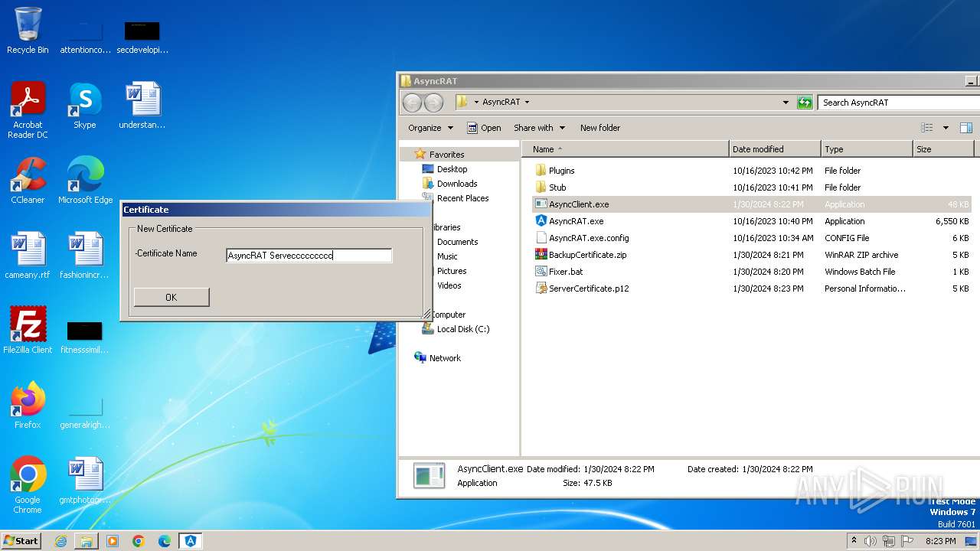Viewport: 980px width, 551px height.
Task: Open FileZilla Client desktop shortcut
Action: pos(28,331)
